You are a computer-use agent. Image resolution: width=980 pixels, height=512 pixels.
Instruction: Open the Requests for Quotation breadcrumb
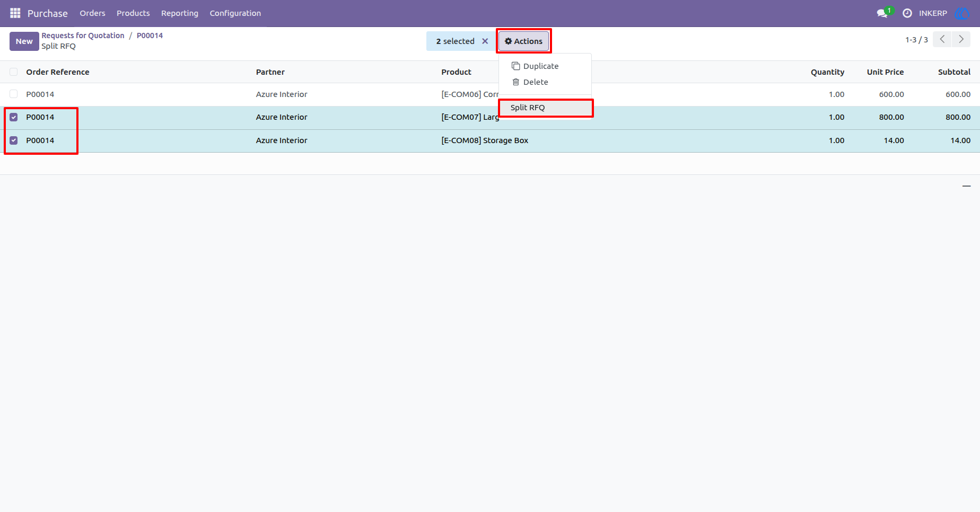point(83,36)
